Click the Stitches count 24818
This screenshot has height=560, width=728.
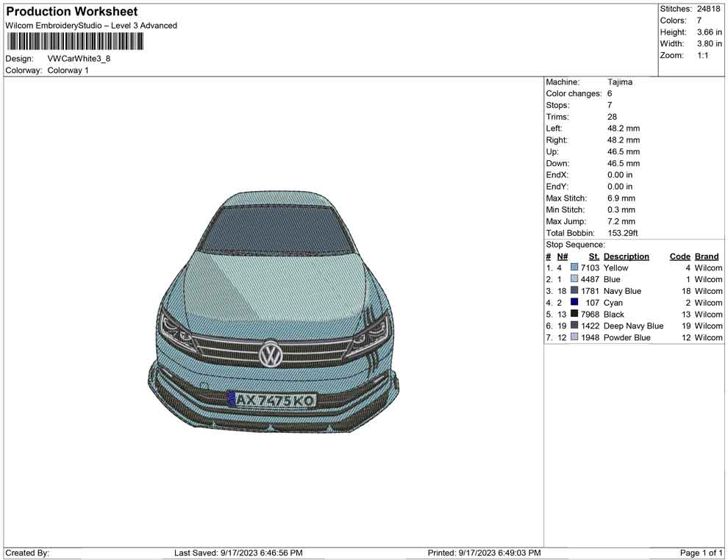(708, 9)
